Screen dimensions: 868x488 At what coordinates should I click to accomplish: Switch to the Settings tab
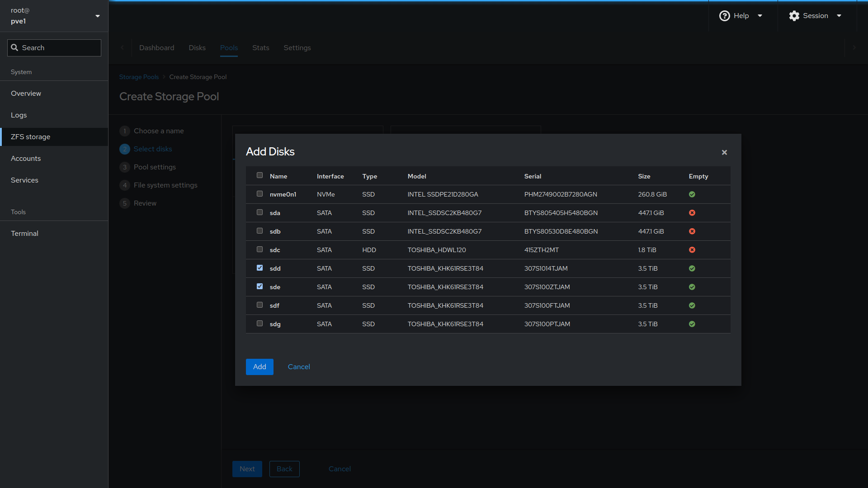[x=297, y=48]
